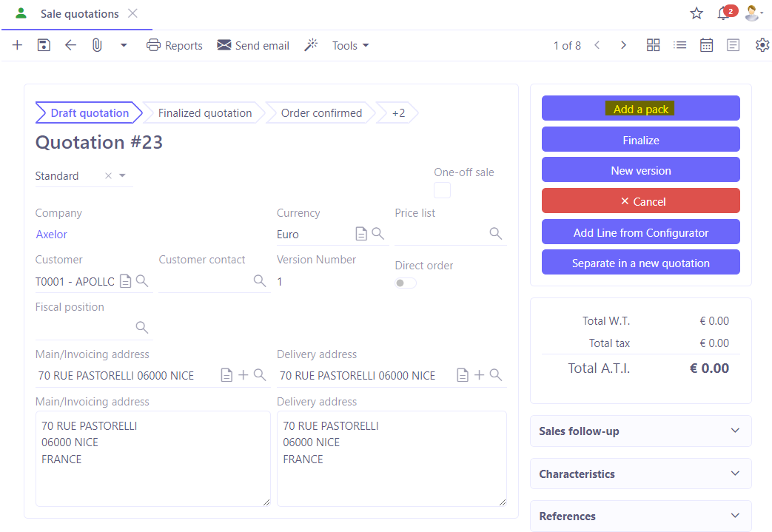Open the magic wand action icon
Screen dimensions: 772x532
[311, 45]
